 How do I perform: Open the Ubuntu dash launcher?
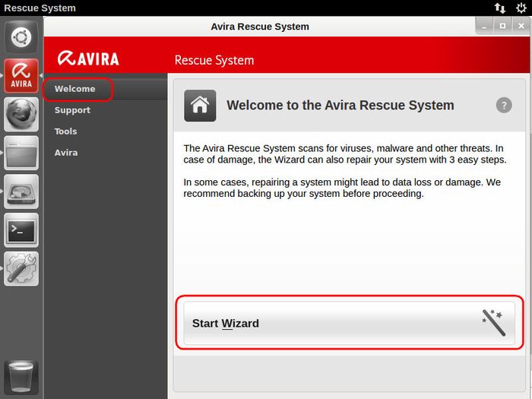(21, 37)
